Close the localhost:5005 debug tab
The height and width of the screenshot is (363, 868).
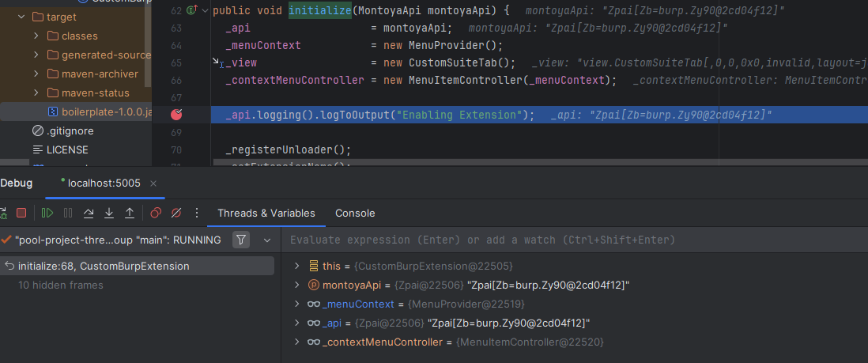click(x=153, y=183)
